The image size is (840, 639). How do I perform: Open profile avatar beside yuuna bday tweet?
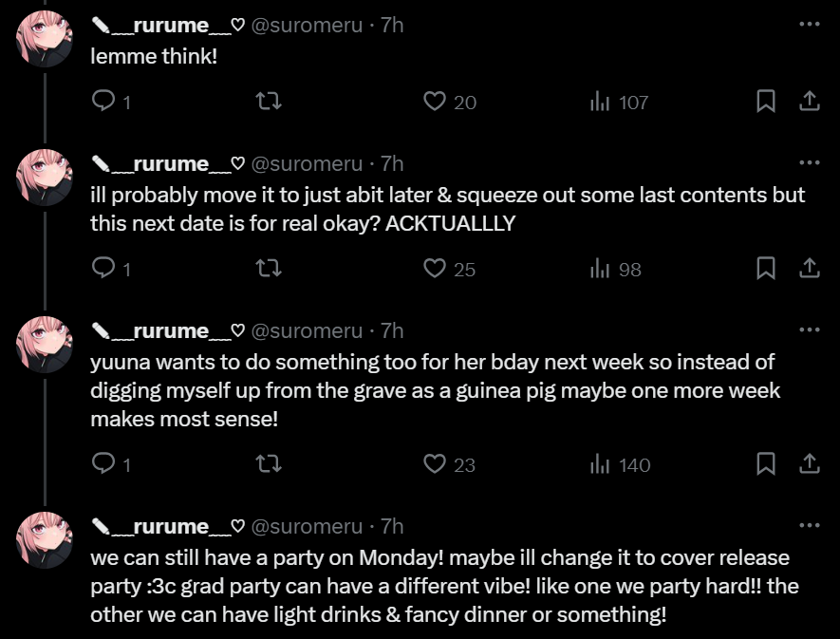(45, 344)
